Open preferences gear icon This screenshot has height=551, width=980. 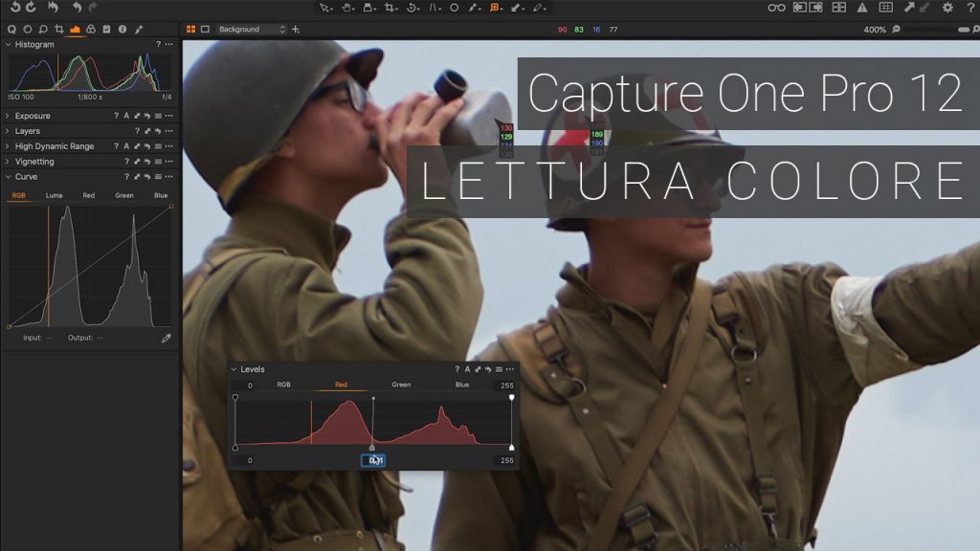947,8
